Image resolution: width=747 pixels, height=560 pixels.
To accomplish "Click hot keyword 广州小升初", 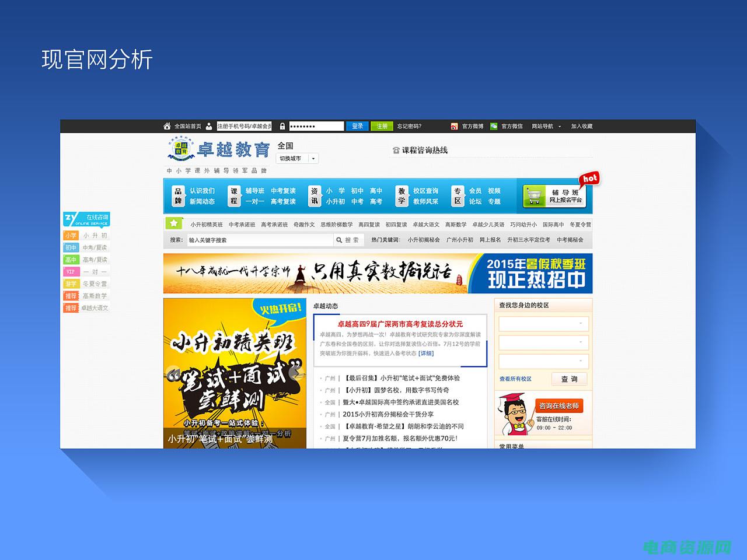I will pos(460,240).
